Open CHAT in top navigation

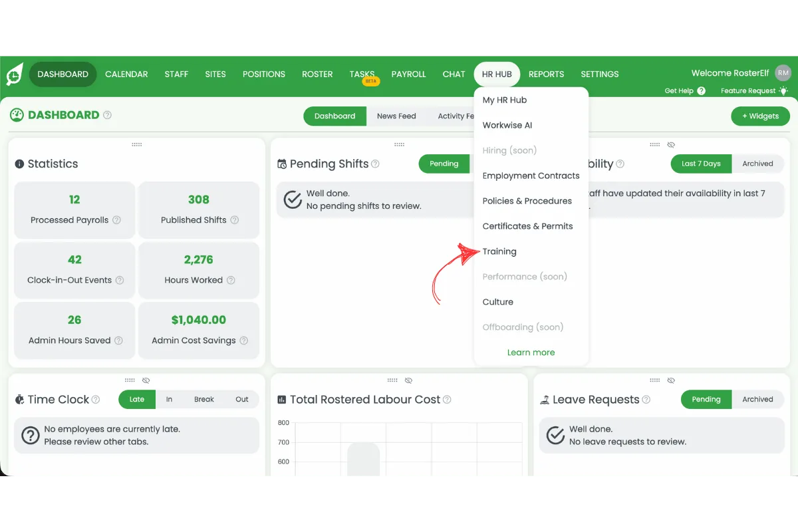454,74
